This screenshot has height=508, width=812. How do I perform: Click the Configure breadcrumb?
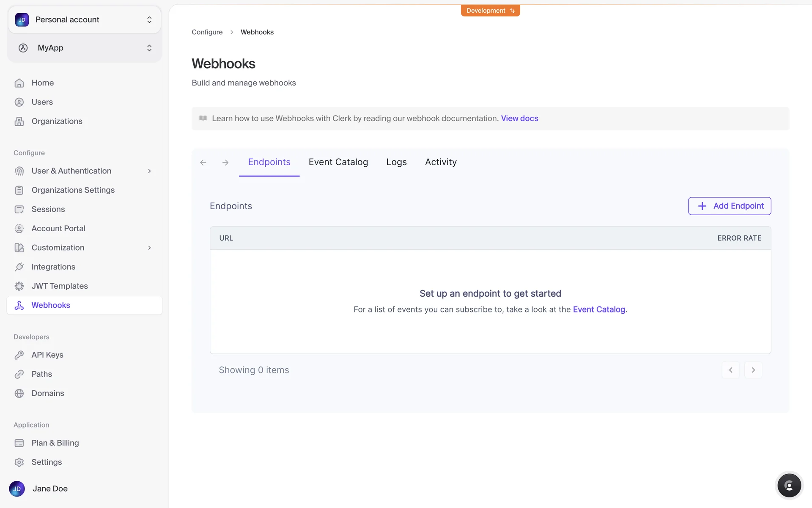pyautogui.click(x=207, y=32)
